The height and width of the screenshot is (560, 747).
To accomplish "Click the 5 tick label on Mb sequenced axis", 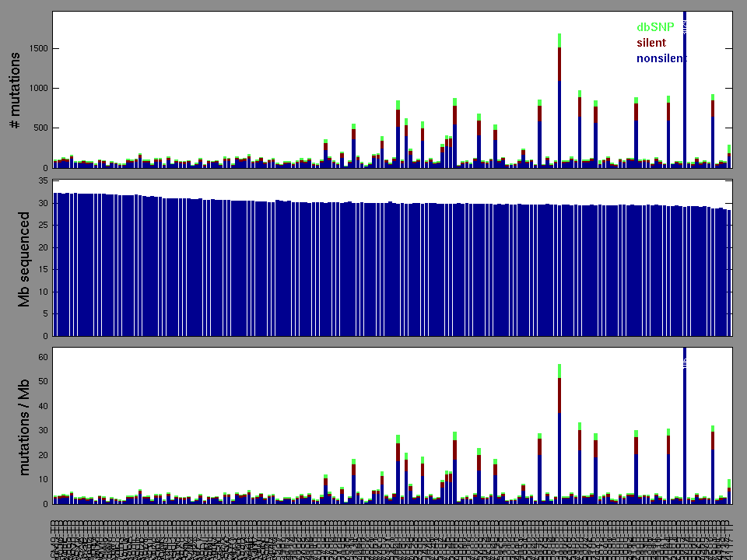I will pos(45,314).
